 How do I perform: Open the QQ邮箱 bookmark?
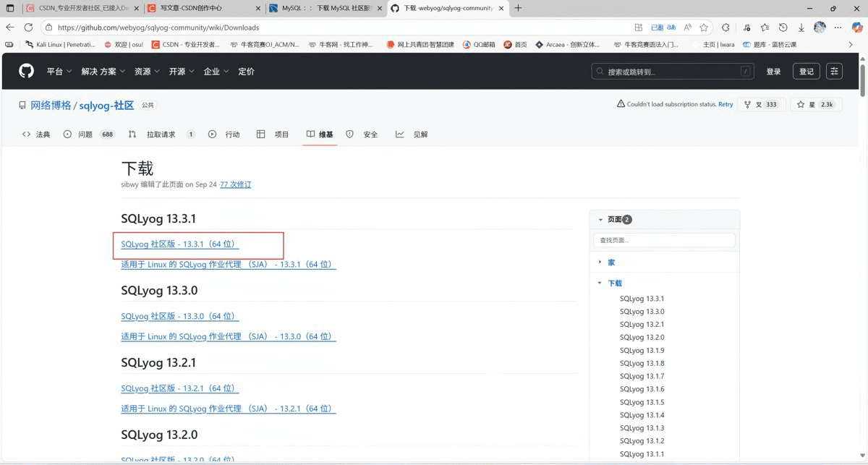(x=480, y=44)
